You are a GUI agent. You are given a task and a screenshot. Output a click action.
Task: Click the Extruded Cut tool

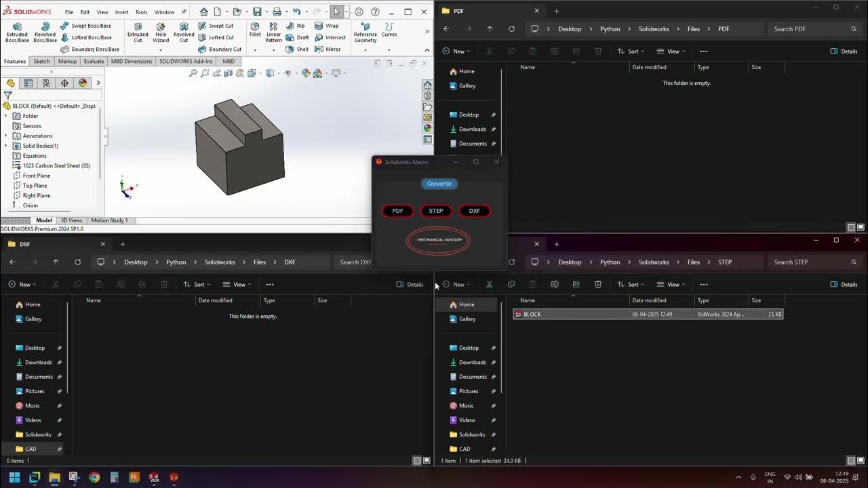[138, 33]
